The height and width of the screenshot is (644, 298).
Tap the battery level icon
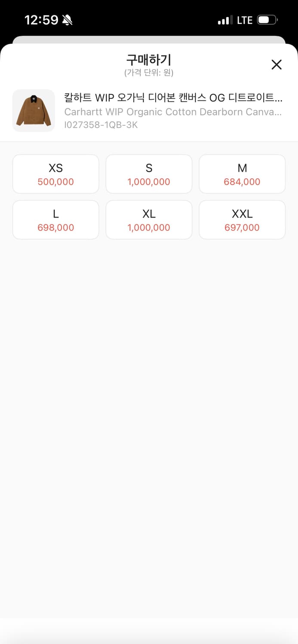tap(267, 20)
